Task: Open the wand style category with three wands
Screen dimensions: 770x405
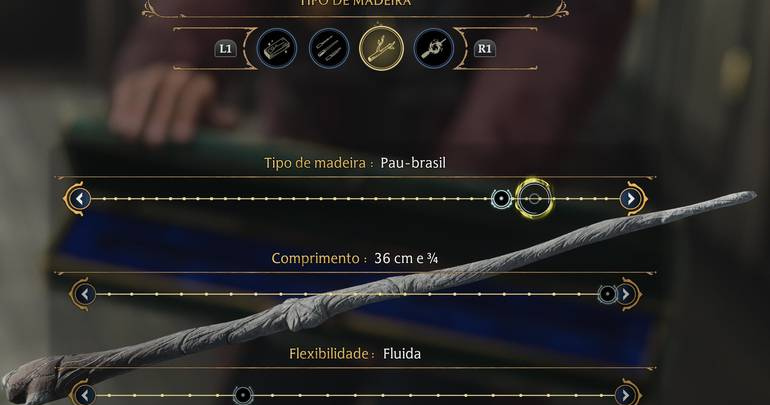Action: pos(329,49)
